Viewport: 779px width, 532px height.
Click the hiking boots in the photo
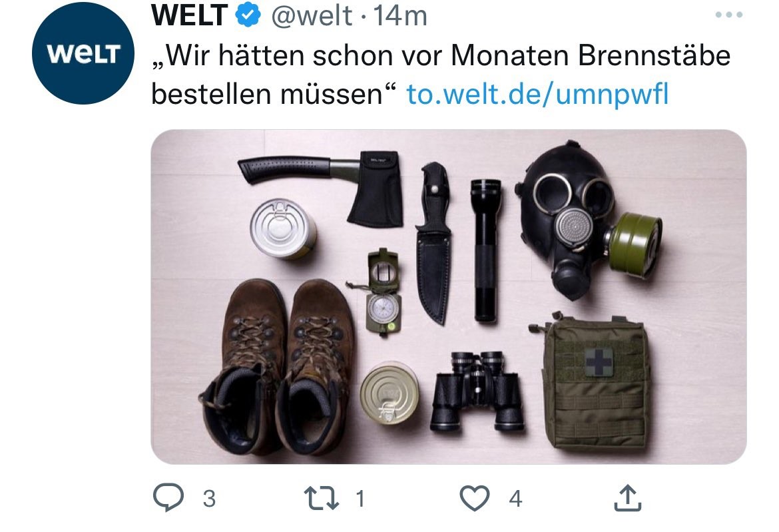(277, 367)
